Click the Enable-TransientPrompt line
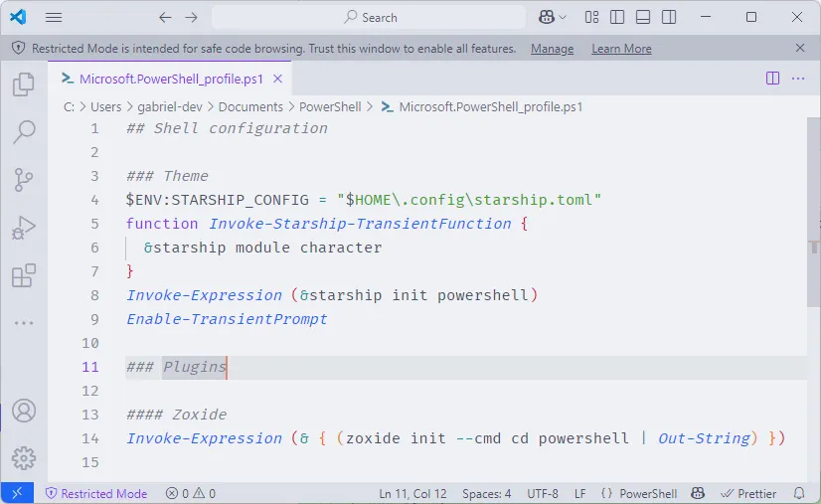 (x=227, y=319)
